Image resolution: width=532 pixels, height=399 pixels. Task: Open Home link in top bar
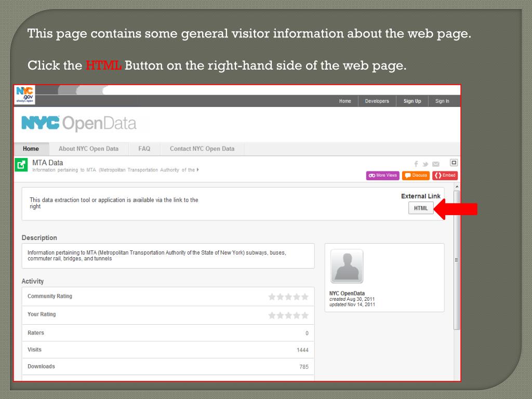[345, 101]
